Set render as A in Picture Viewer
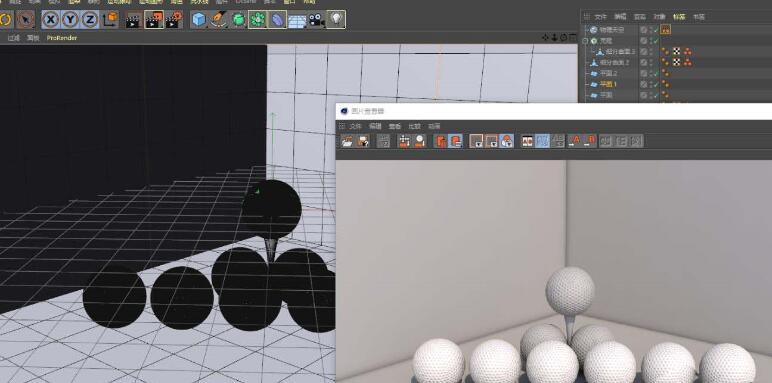 tap(575, 141)
